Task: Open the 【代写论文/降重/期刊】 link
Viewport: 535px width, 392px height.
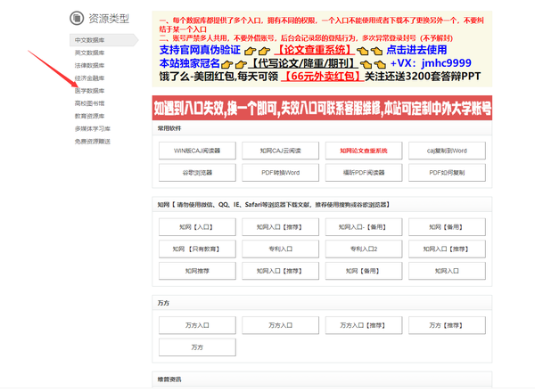Action: (302, 63)
